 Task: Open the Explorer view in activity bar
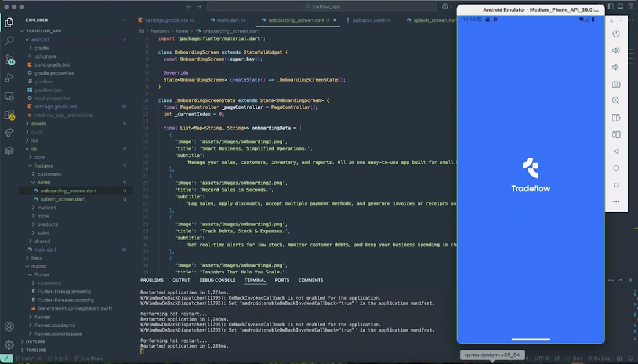tap(9, 22)
